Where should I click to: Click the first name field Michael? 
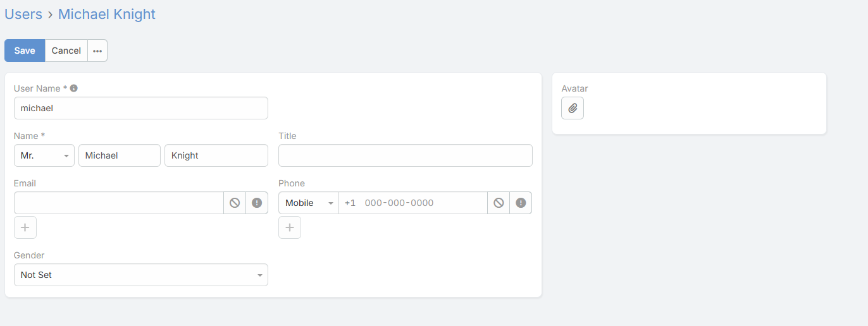tap(120, 155)
